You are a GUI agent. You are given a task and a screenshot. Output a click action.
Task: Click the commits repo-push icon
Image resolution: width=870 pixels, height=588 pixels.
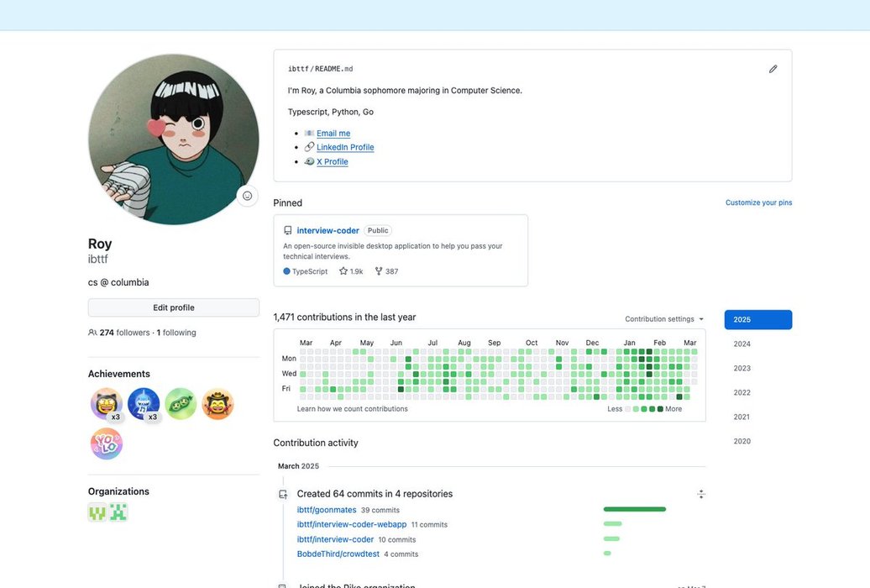[283, 494]
